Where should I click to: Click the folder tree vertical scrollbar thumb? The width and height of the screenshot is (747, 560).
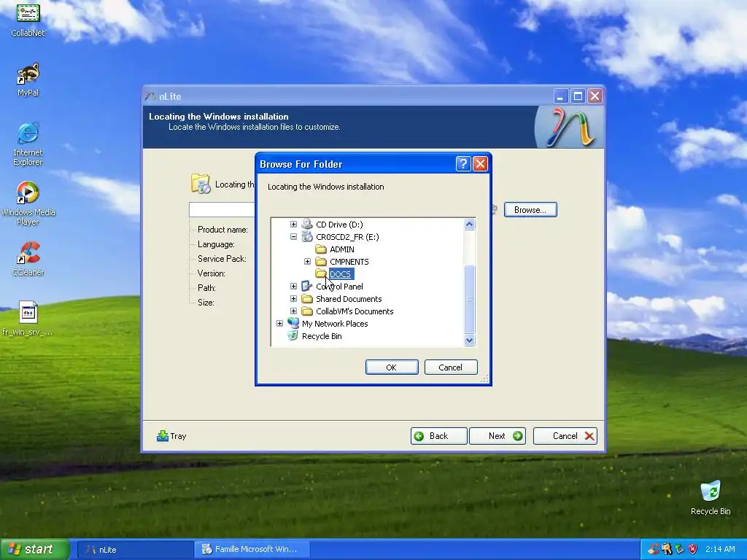469,298
